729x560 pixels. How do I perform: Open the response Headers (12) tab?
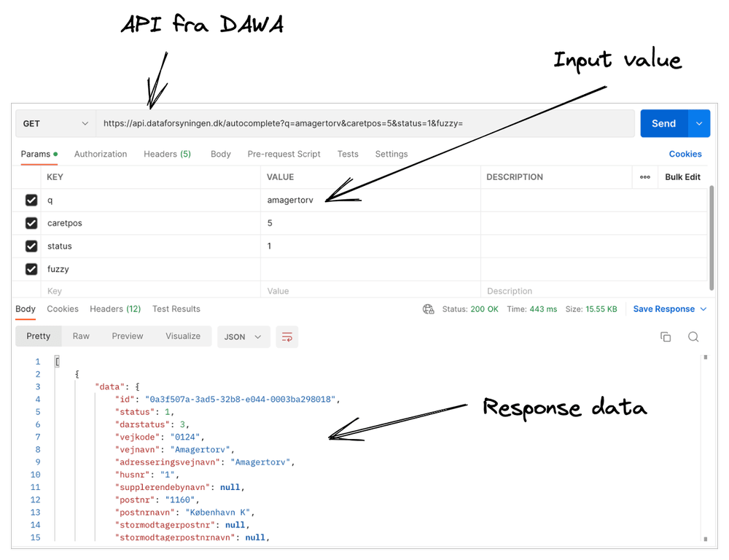click(115, 309)
